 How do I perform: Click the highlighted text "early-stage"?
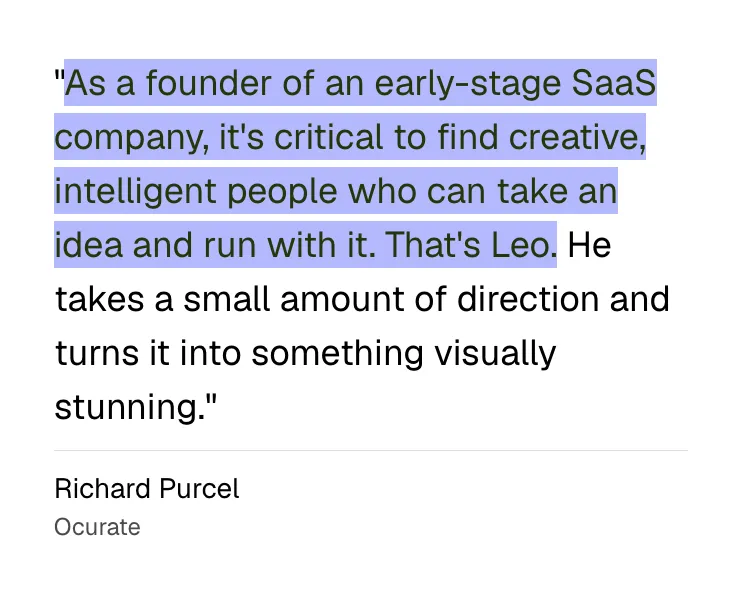point(468,84)
